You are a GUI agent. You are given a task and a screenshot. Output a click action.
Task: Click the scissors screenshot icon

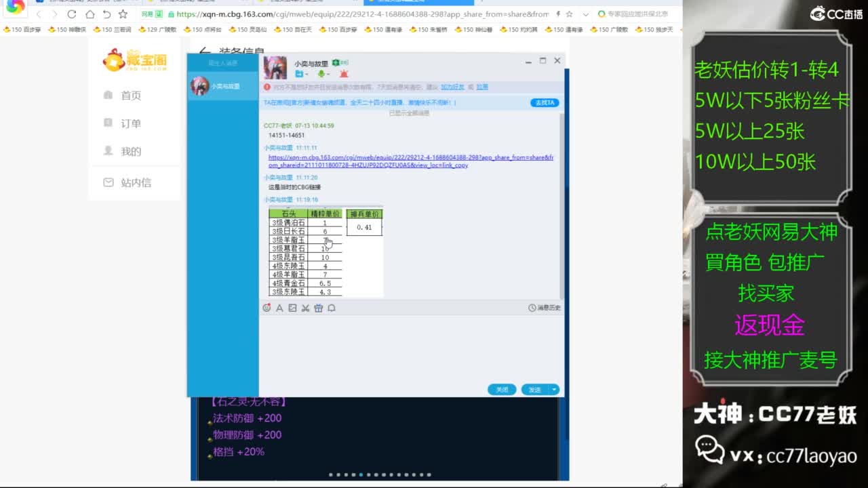305,308
